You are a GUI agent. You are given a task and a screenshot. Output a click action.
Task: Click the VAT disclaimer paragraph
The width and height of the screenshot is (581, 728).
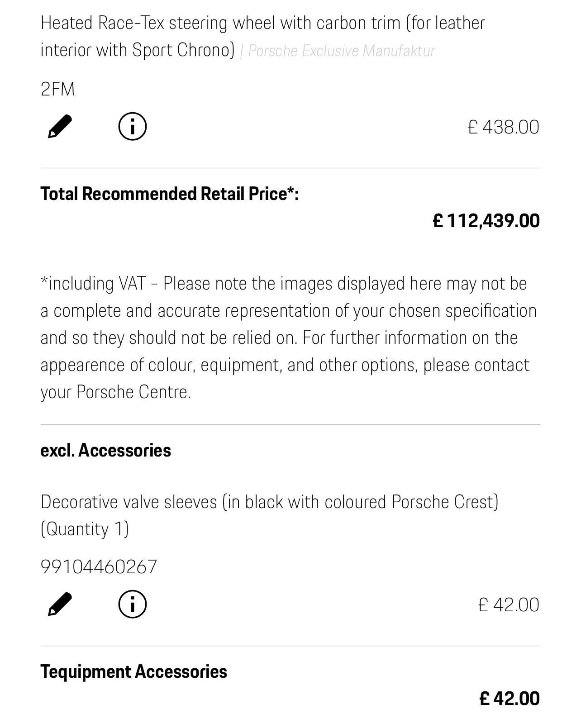coord(290,338)
